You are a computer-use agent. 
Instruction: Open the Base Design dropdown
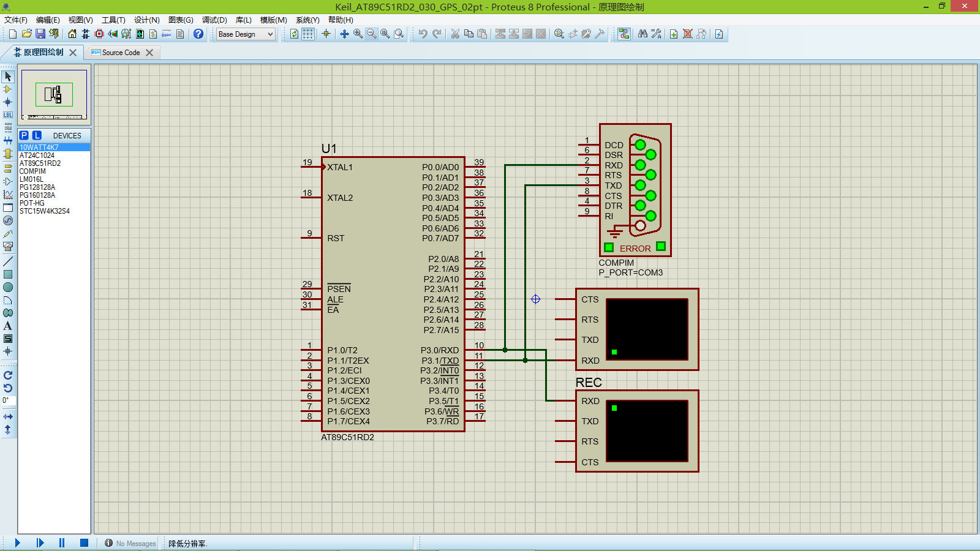tap(244, 34)
